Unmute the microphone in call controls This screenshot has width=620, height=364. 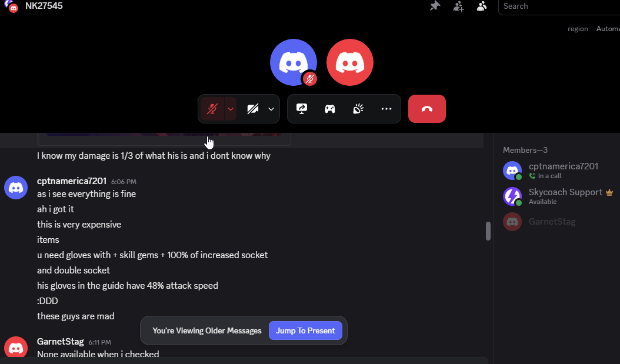pyautogui.click(x=212, y=109)
